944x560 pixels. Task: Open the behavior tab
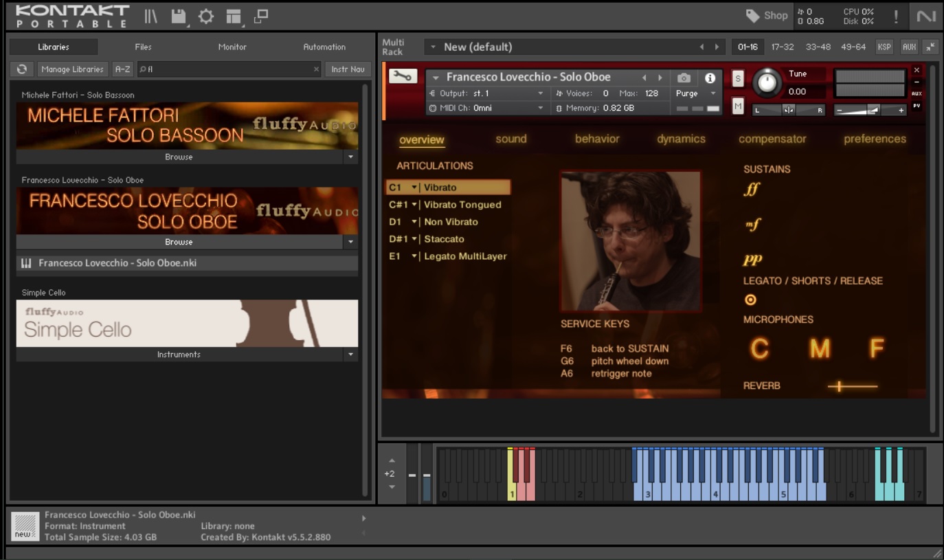(597, 139)
